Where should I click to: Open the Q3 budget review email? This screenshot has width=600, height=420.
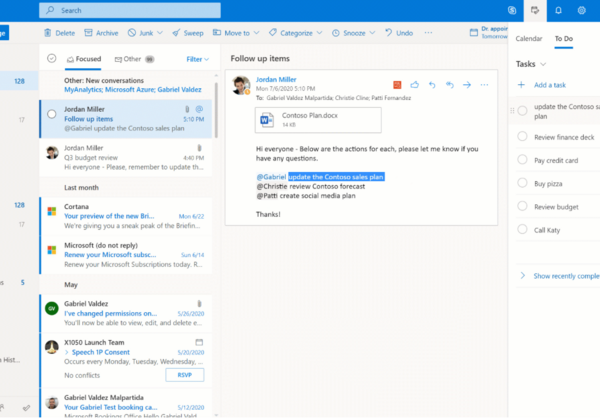pos(126,158)
